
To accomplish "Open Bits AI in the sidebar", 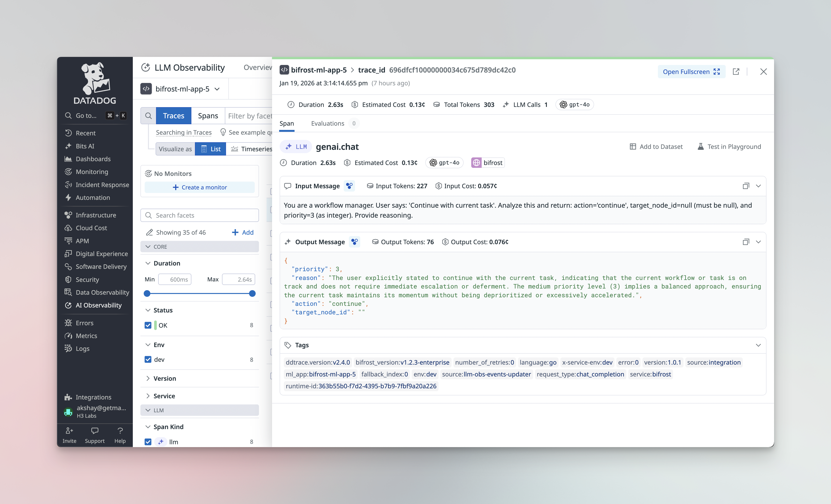I will 85,146.
